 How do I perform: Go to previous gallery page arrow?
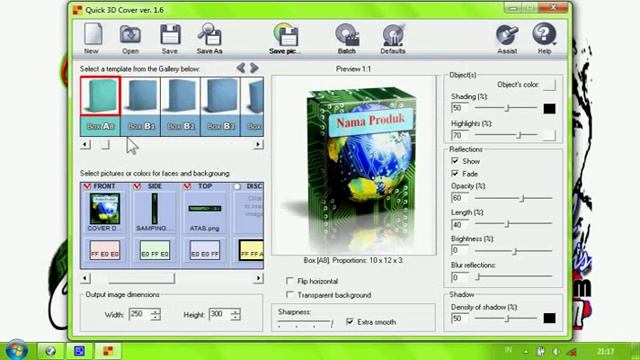click(x=241, y=68)
